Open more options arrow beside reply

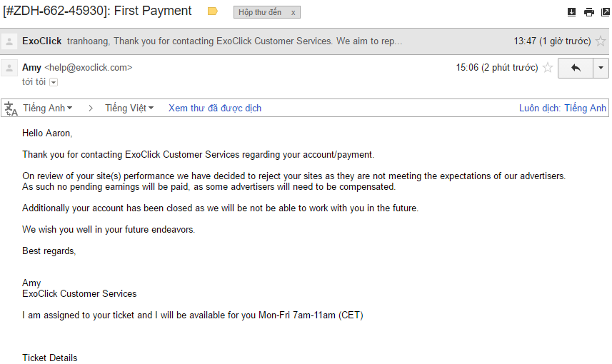pos(601,68)
